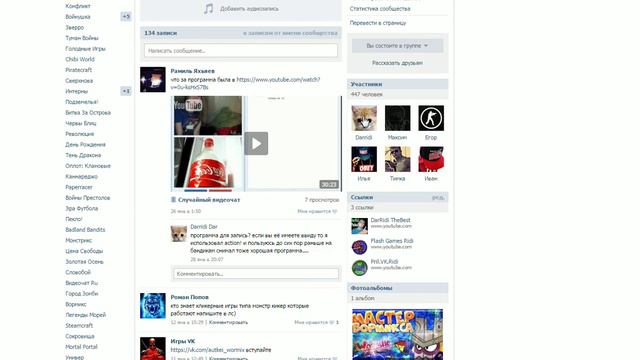Select Конфликт in the left apps list

[78, 6]
